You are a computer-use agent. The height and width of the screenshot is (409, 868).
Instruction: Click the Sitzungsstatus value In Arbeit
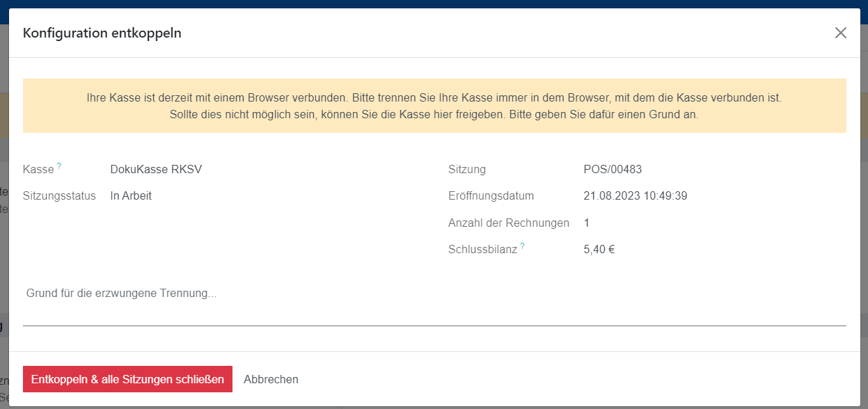pos(131,196)
